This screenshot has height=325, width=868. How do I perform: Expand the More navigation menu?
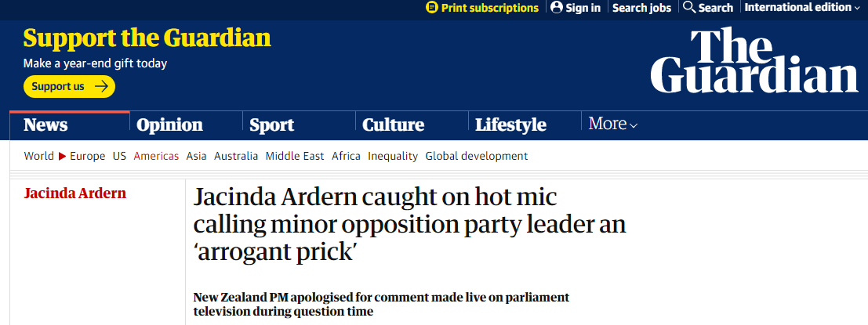(613, 124)
